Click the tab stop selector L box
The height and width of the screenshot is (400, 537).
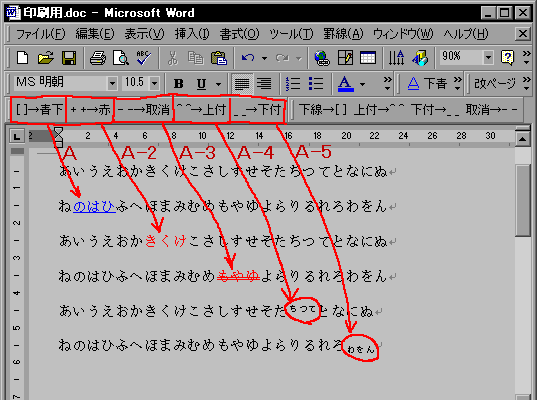[x=16, y=136]
